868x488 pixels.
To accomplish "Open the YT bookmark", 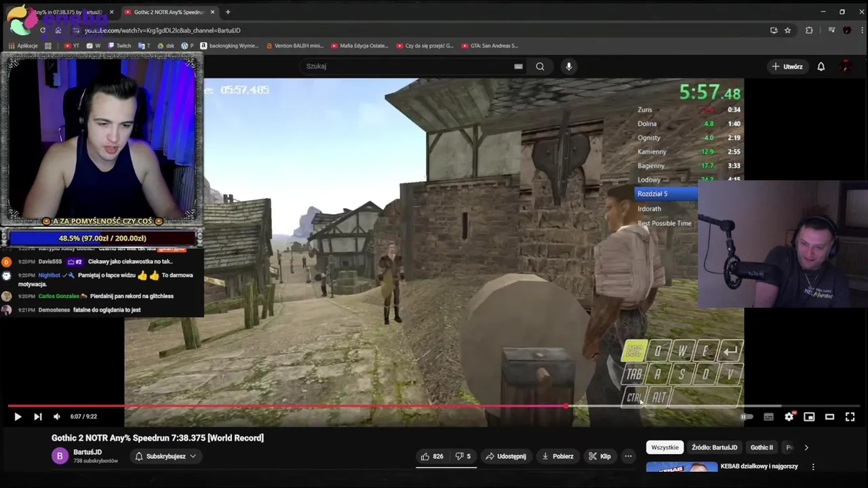I will (x=72, y=46).
